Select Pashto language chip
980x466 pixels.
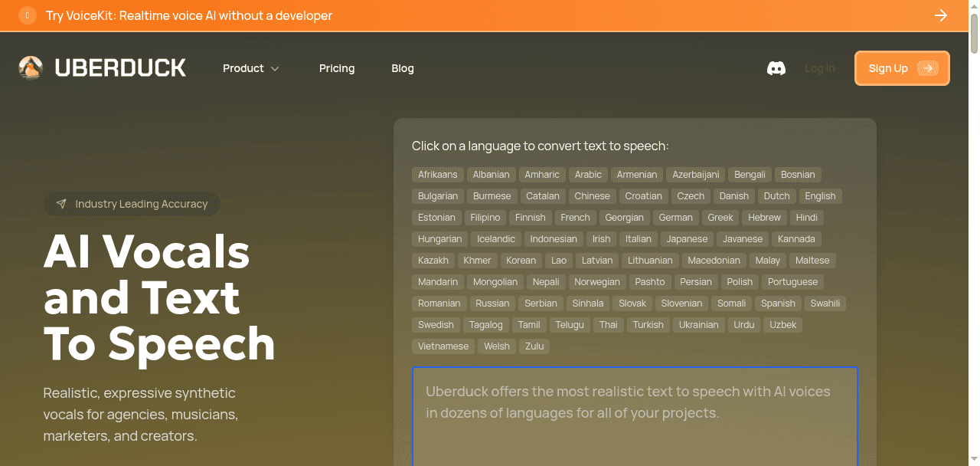(x=650, y=282)
